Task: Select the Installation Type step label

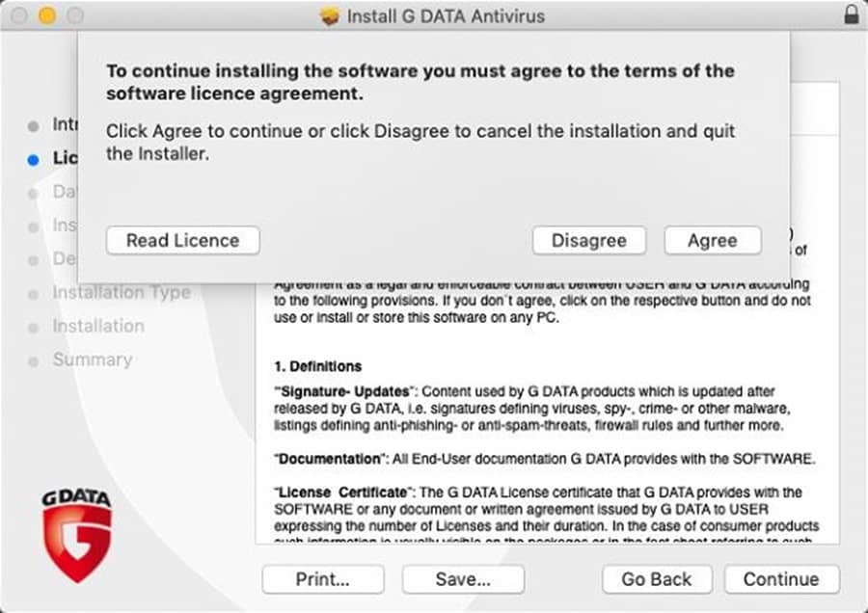Action: (121, 293)
